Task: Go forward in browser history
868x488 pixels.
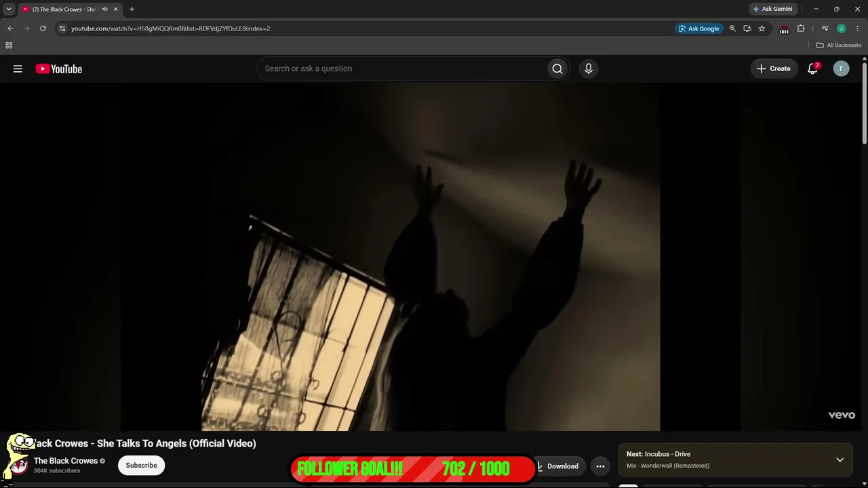Action: [26, 28]
